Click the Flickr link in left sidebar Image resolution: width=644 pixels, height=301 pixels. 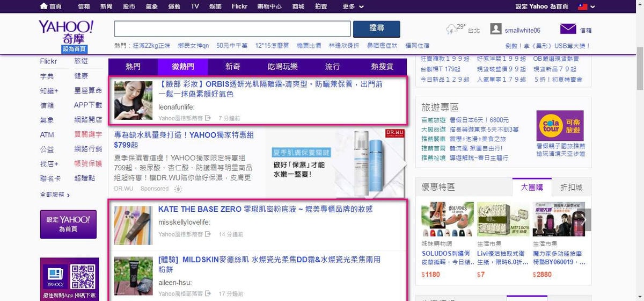[x=48, y=61]
